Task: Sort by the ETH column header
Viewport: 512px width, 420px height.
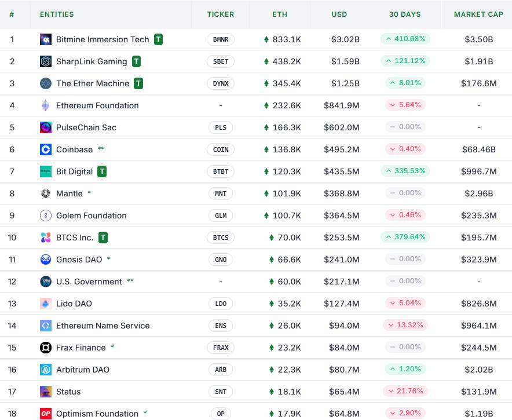Action: [x=280, y=14]
